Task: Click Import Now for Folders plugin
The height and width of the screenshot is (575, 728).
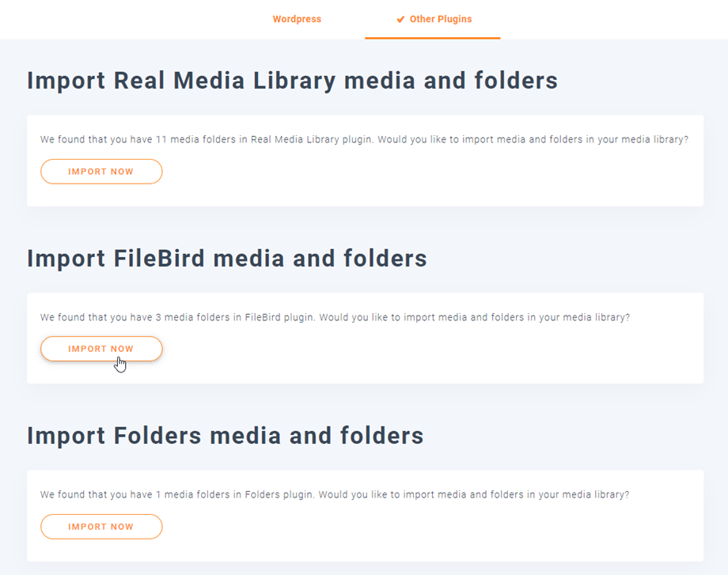Action: (x=101, y=527)
